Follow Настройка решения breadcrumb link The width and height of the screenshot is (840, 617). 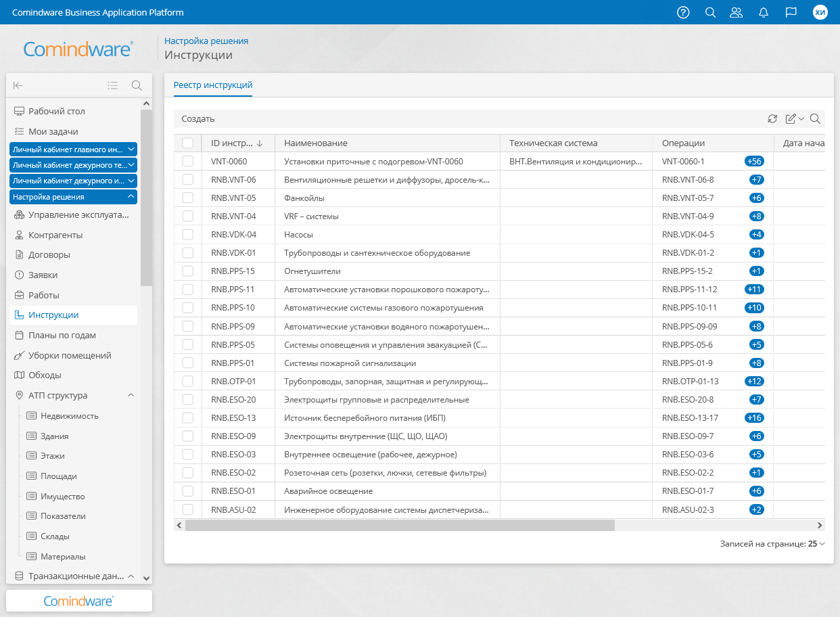click(x=206, y=41)
